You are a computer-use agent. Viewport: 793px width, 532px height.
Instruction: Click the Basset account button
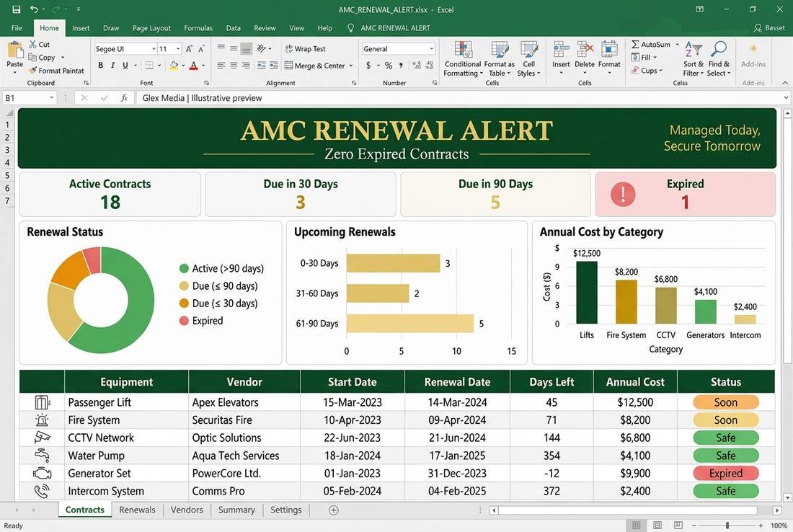pos(769,28)
